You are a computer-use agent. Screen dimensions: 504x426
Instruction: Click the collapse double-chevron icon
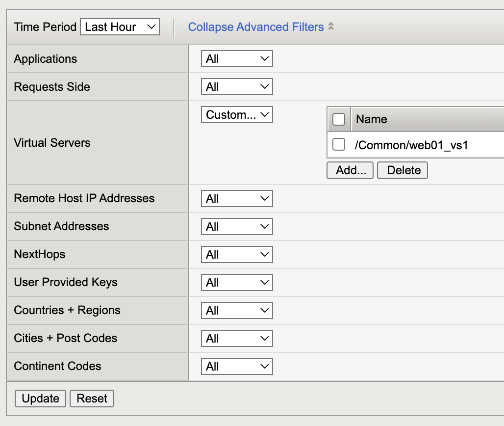(x=331, y=27)
